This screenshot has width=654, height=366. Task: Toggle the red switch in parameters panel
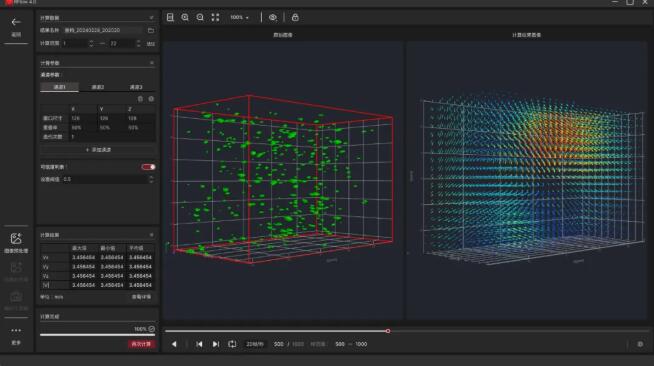point(148,167)
